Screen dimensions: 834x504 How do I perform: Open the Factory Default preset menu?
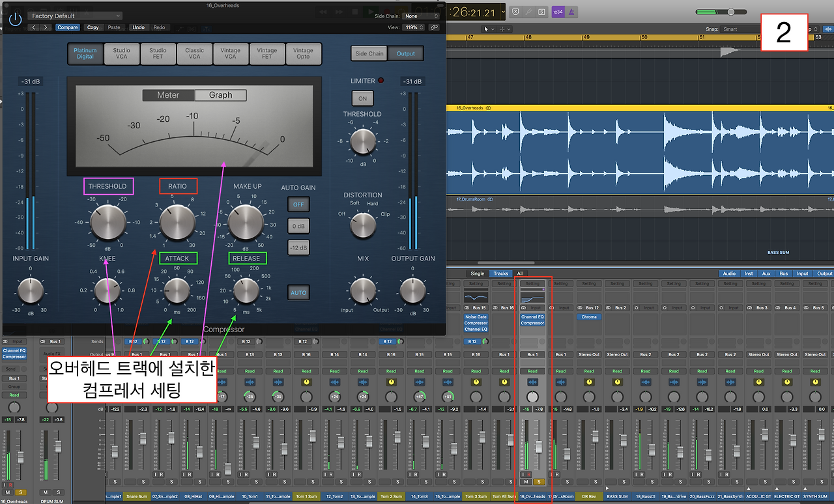74,16
